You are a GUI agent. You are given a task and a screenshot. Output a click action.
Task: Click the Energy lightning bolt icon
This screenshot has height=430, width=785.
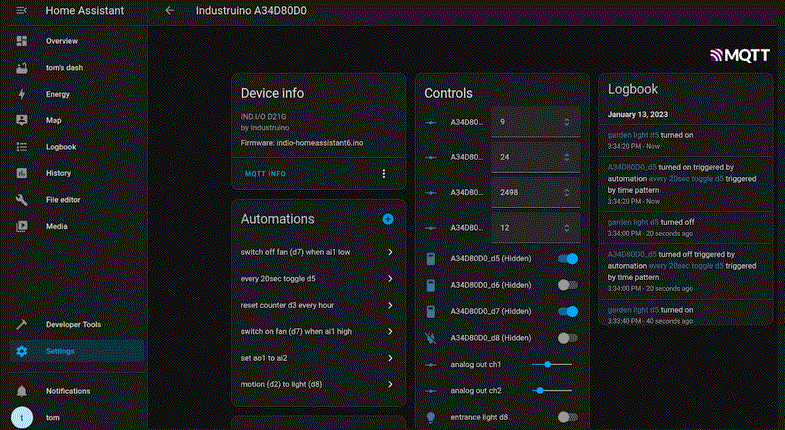22,94
